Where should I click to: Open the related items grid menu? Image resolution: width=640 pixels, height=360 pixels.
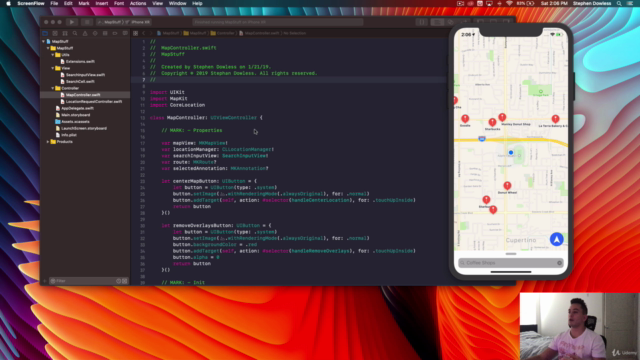[x=136, y=33]
